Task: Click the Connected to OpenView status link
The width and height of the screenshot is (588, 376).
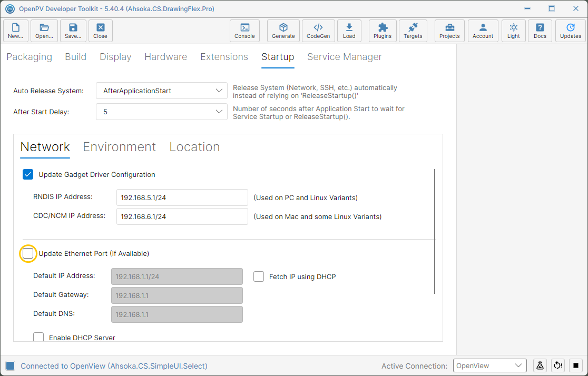Action: click(114, 366)
